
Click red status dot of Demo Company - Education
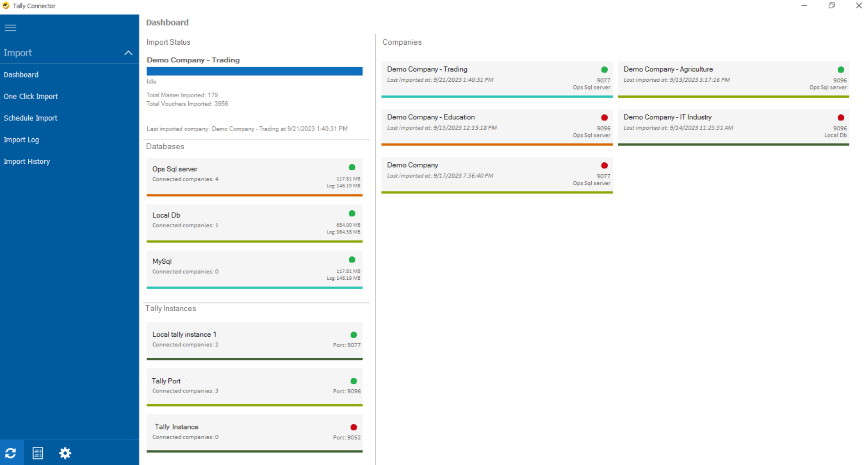pyautogui.click(x=604, y=118)
